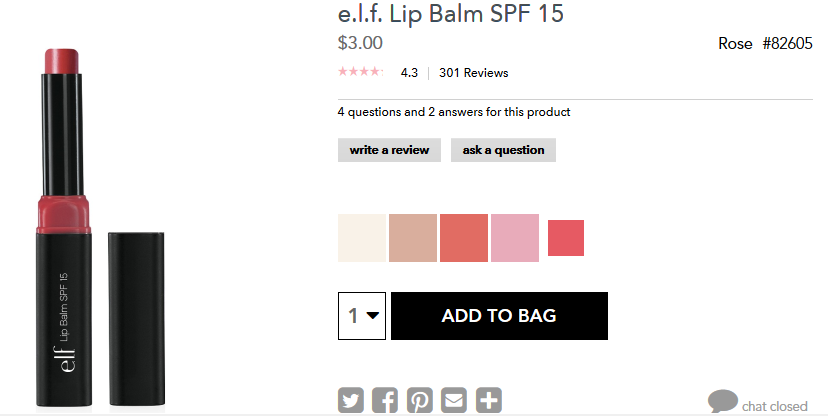Click the ADD TO BAG button
Image resolution: width=828 pixels, height=416 pixels.
pyautogui.click(x=499, y=316)
